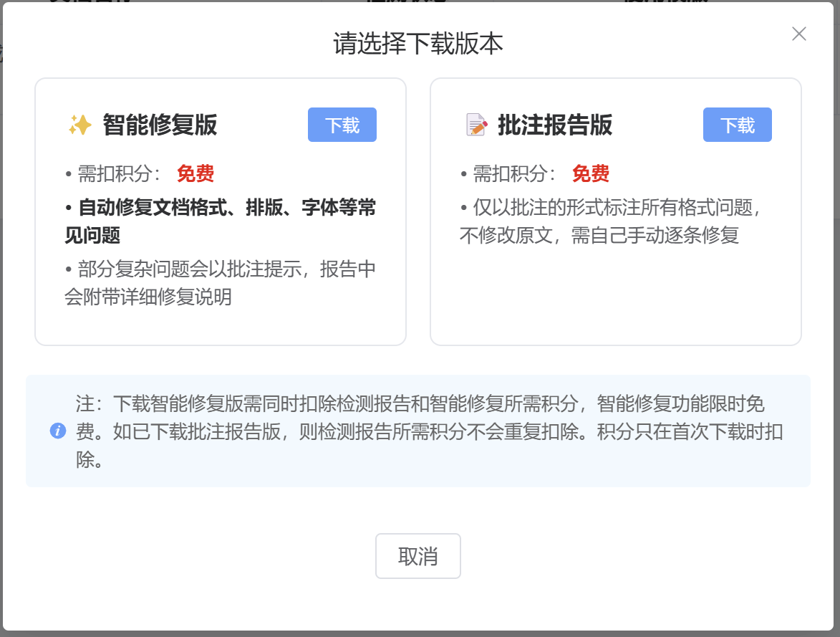Select the 批注报告版 heading text

coord(555,125)
